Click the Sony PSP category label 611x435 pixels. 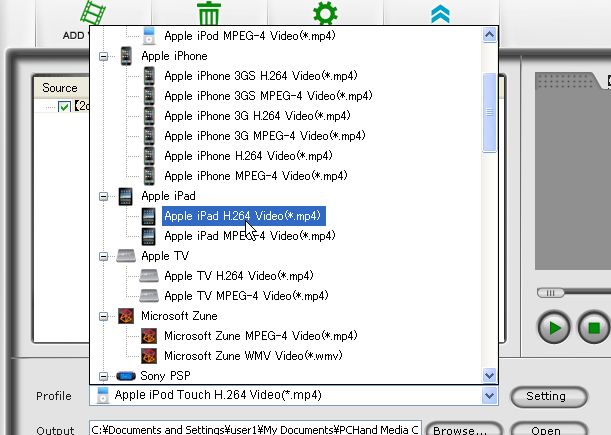pos(166,376)
